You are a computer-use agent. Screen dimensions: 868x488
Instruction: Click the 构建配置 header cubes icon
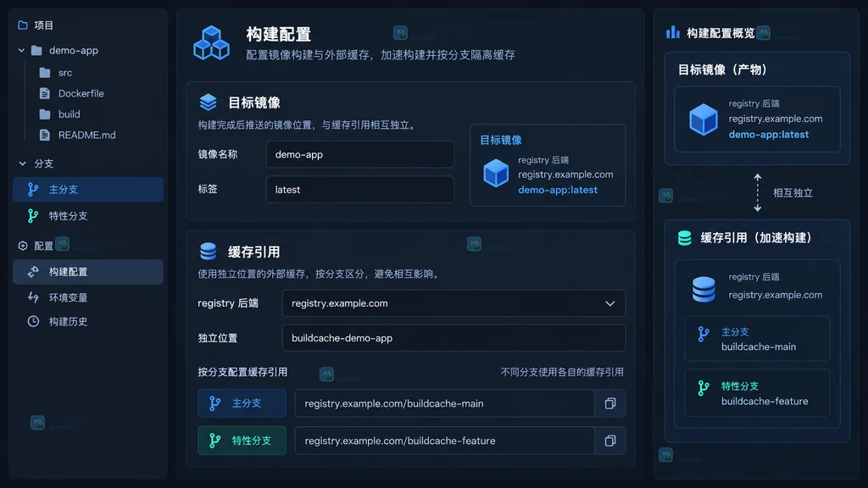pos(211,42)
